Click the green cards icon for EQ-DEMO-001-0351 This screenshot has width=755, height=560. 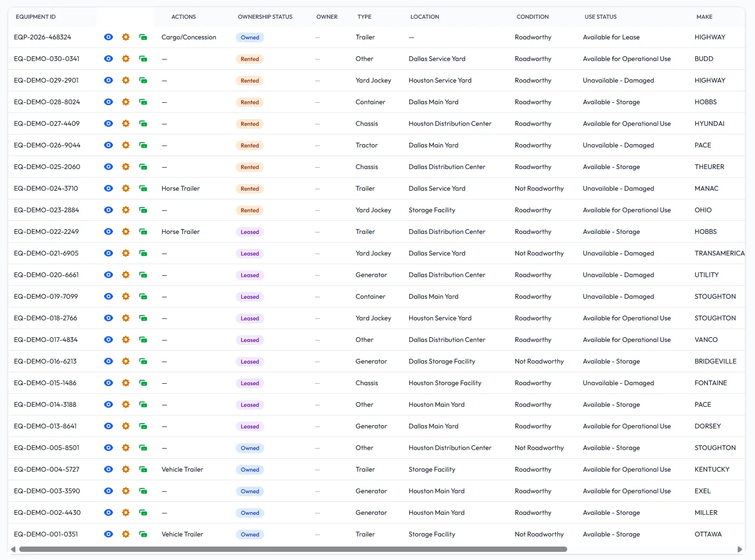143,534
